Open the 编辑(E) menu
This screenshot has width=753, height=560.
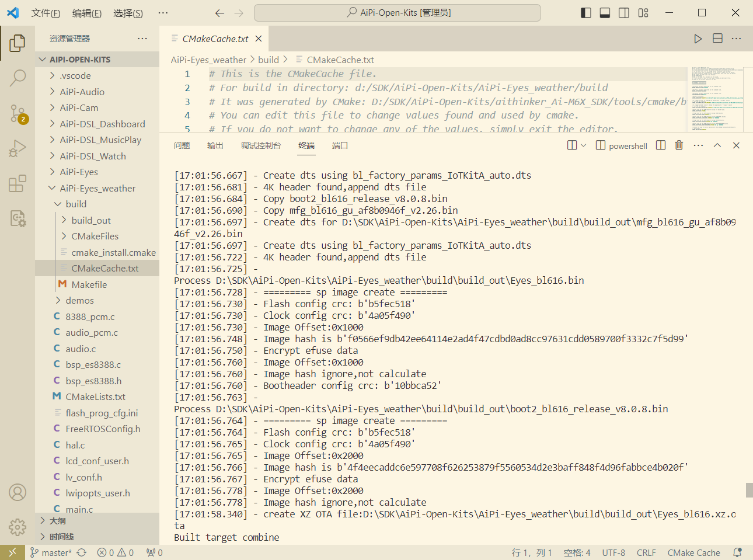coord(87,13)
